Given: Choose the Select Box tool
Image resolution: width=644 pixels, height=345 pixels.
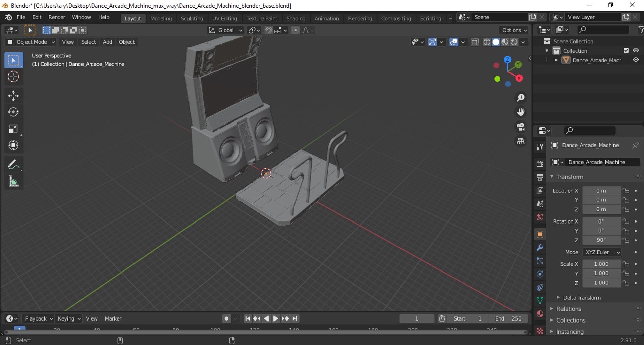Looking at the screenshot, I should click(x=13, y=60).
